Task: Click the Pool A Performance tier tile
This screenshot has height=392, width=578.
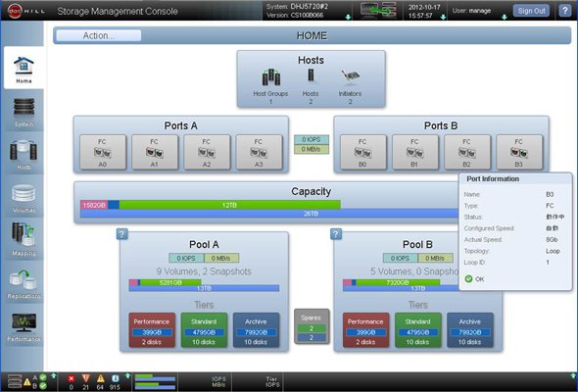Action: [152, 330]
